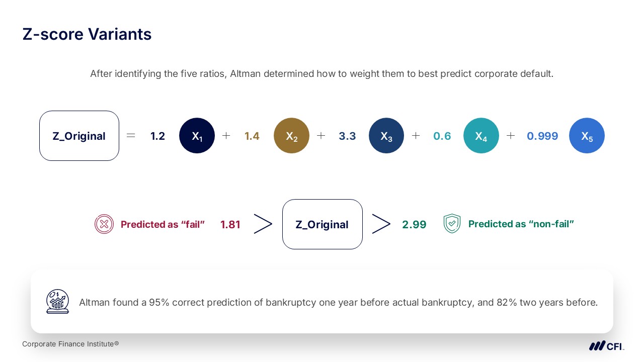The width and height of the screenshot is (644, 362).
Task: Click the green shield checkmark icon
Action: [x=452, y=224]
